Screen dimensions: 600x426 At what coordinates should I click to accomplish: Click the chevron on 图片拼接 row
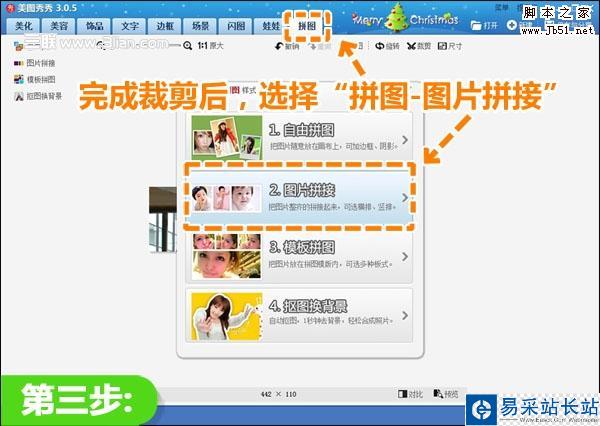(405, 197)
